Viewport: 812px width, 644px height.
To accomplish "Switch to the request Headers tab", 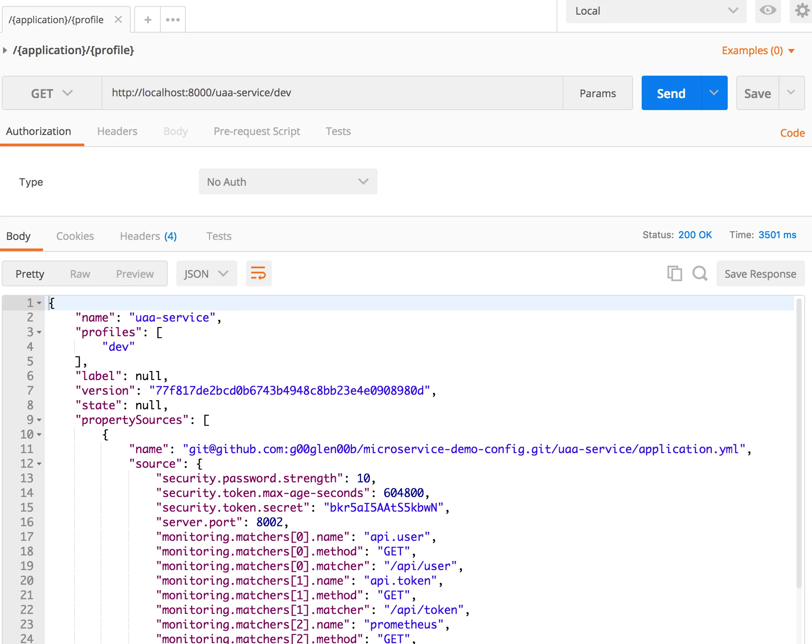I will (x=117, y=132).
